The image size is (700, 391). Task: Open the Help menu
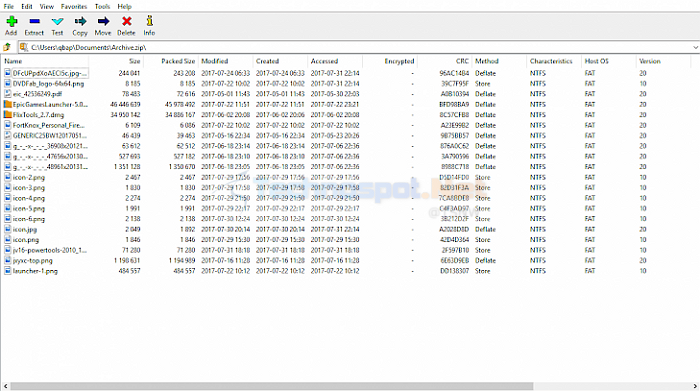[125, 7]
